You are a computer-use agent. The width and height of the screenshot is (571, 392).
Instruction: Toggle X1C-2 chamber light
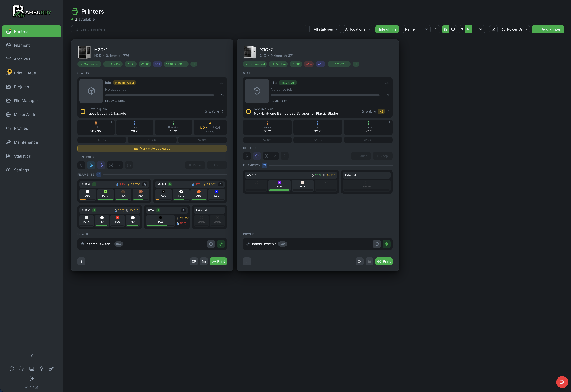tap(247, 156)
